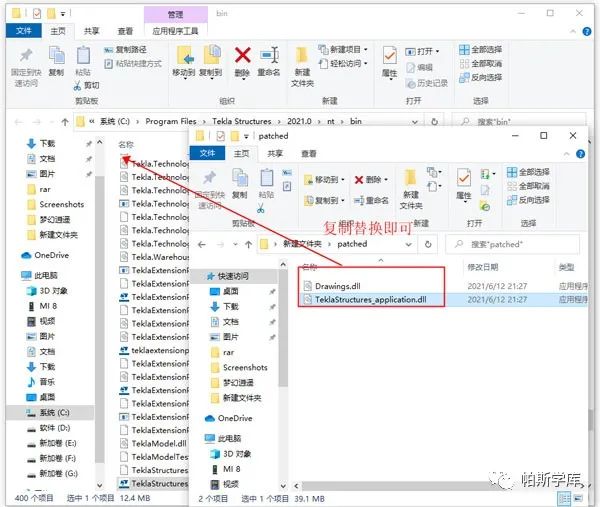
Task: Open the Open (打开) dropdown in bin window
Action: click(422, 51)
